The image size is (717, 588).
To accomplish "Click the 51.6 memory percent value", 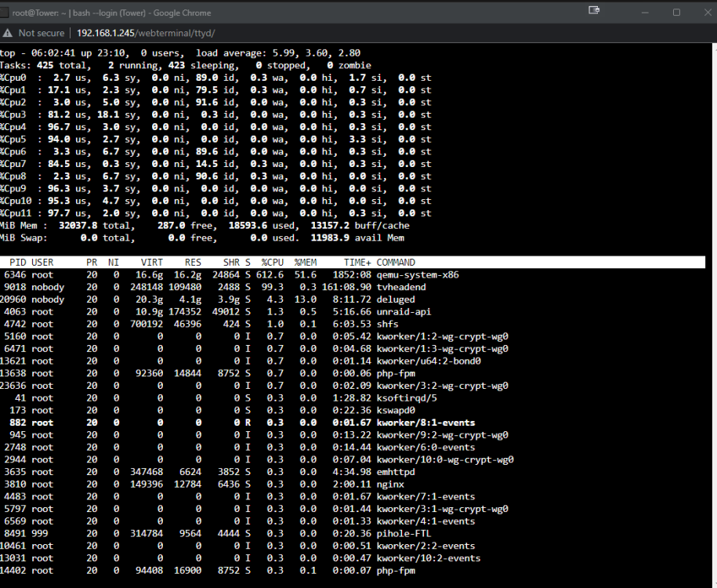I will click(x=306, y=274).
